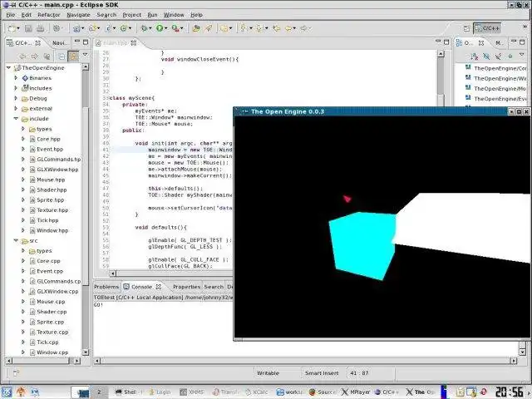The image size is (532, 399).
Task: Collapse the TheOpenEngine project node
Action: point(8,68)
